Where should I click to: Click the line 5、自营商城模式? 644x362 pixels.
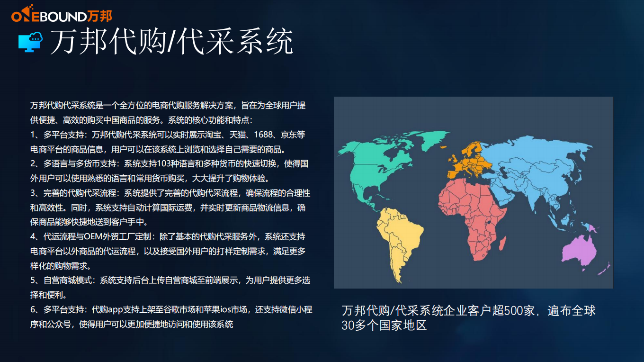pyautogui.click(x=170, y=280)
